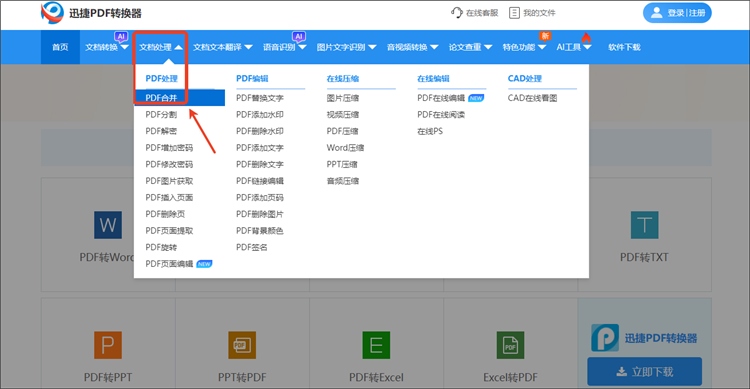Image resolution: width=750 pixels, height=389 pixels.
Task: Open PDF添加文字 option
Action: click(260, 148)
